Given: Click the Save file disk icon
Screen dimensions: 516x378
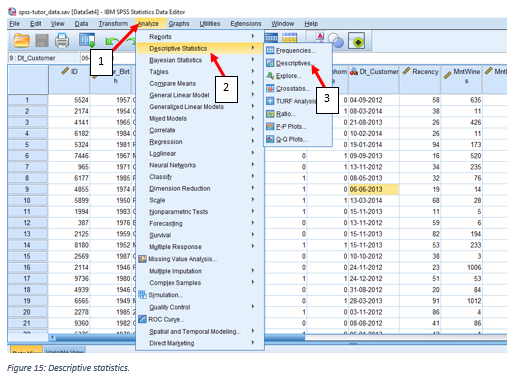Looking at the screenshot, I should (42, 41).
